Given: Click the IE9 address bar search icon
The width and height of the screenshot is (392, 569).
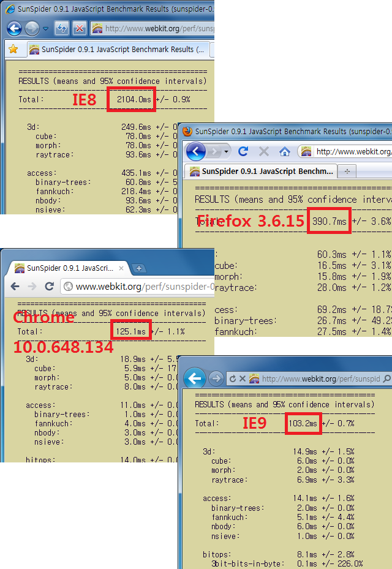Looking at the screenshot, I should click(387, 379).
